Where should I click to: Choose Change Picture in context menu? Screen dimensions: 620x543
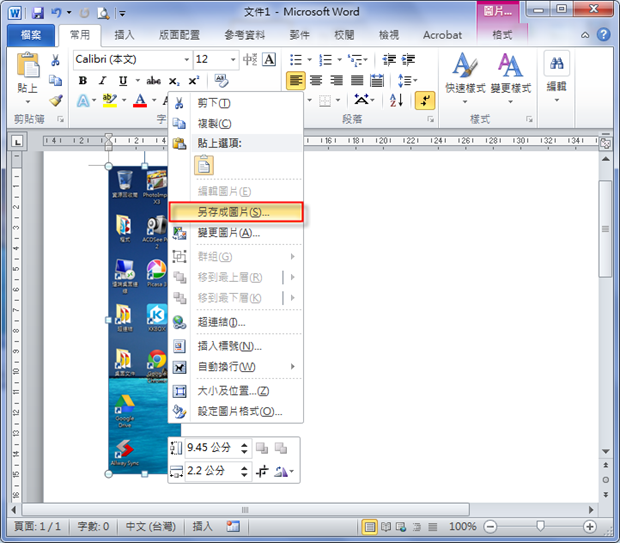click(x=236, y=233)
